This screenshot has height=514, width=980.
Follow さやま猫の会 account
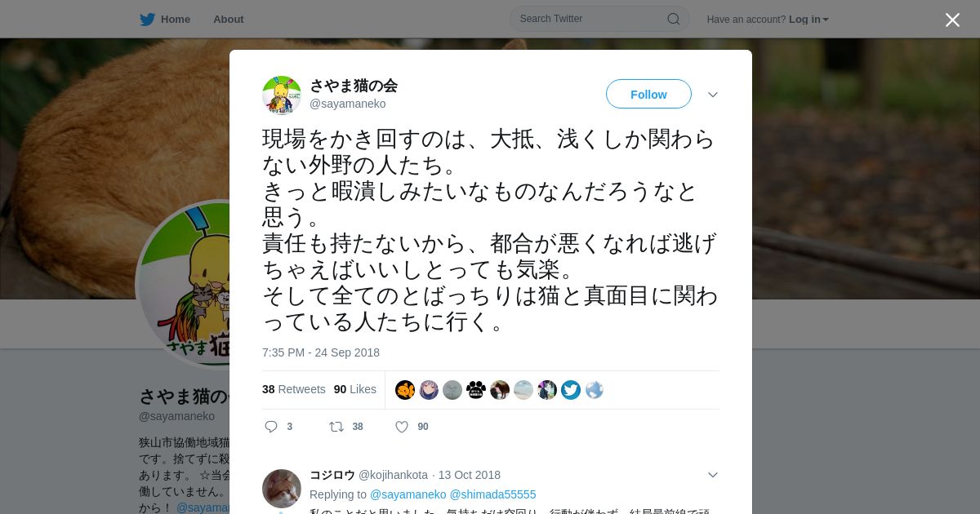pos(648,95)
